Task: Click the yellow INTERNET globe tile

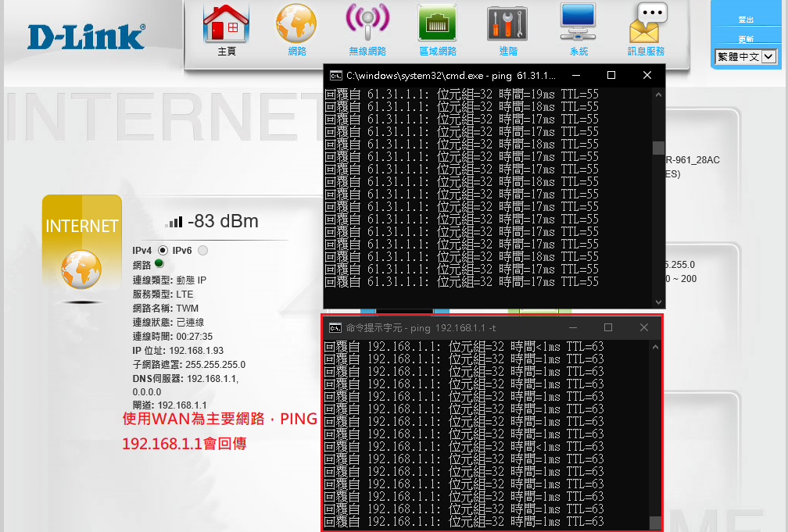Action: point(82,249)
